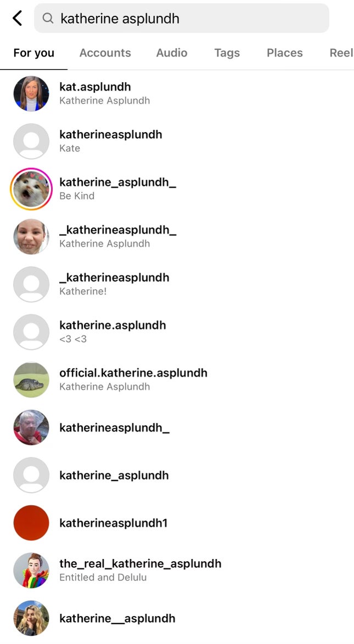Viewport: 354px width, 644px height.
Task: Open the Reels tab
Action: pyautogui.click(x=341, y=53)
